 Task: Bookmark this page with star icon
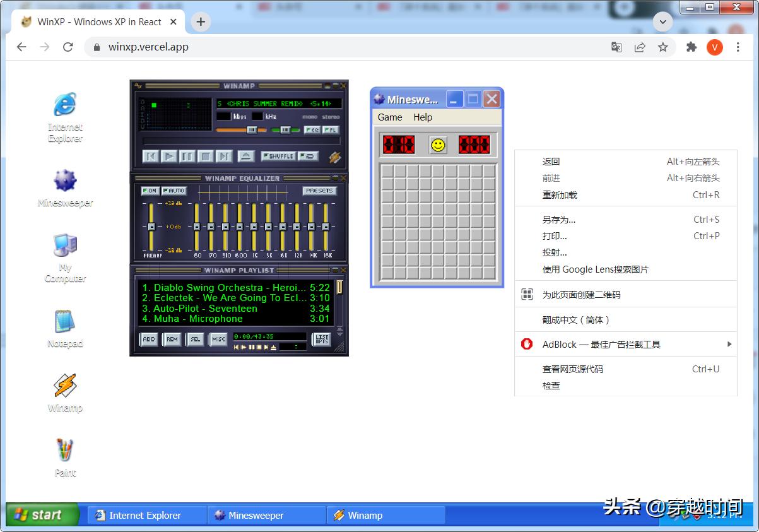click(663, 47)
